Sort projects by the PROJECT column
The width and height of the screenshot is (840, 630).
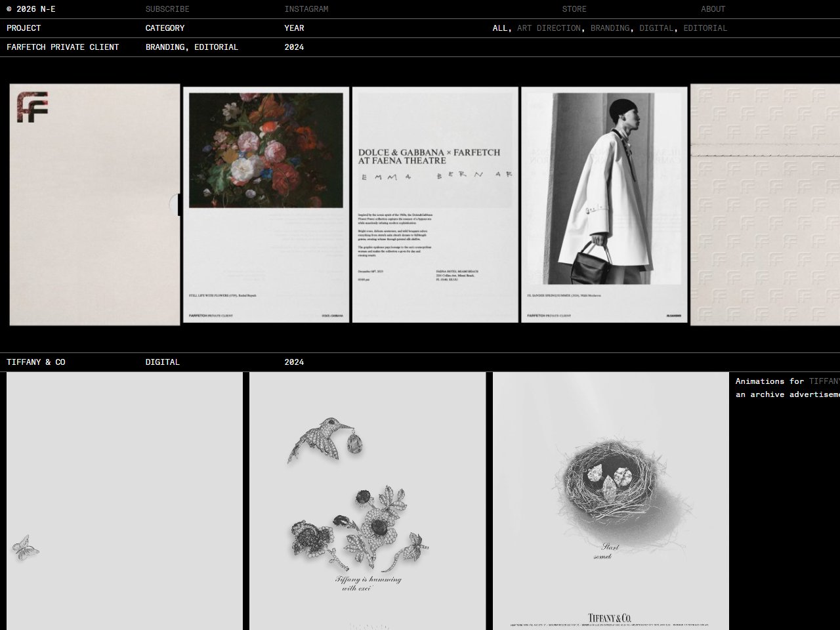pos(24,28)
